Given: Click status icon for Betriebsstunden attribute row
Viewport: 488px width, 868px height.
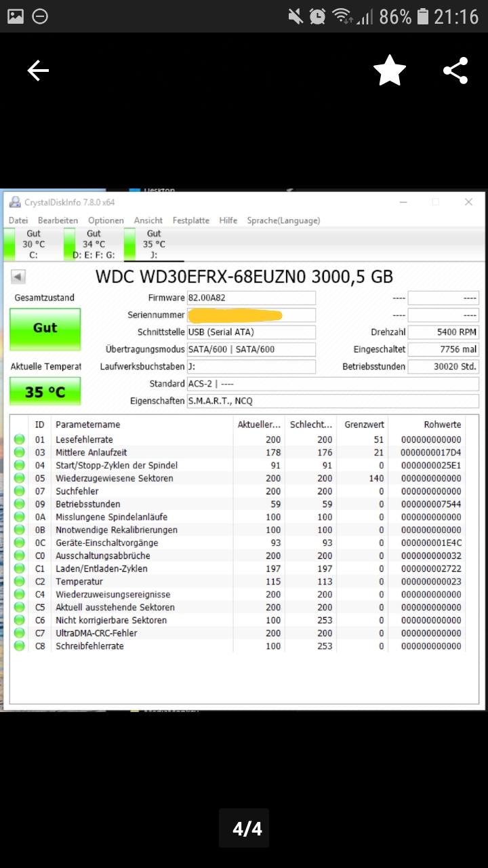Looking at the screenshot, I should click(20, 504).
